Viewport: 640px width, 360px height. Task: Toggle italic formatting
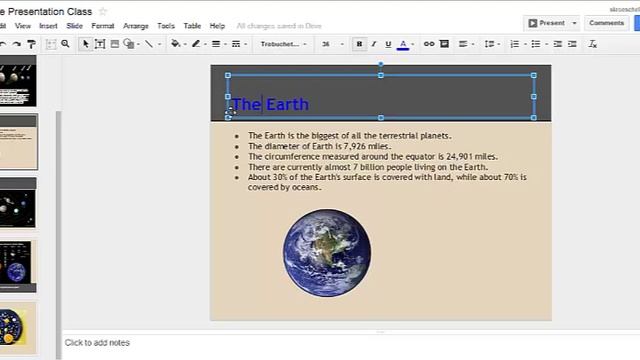(373, 44)
